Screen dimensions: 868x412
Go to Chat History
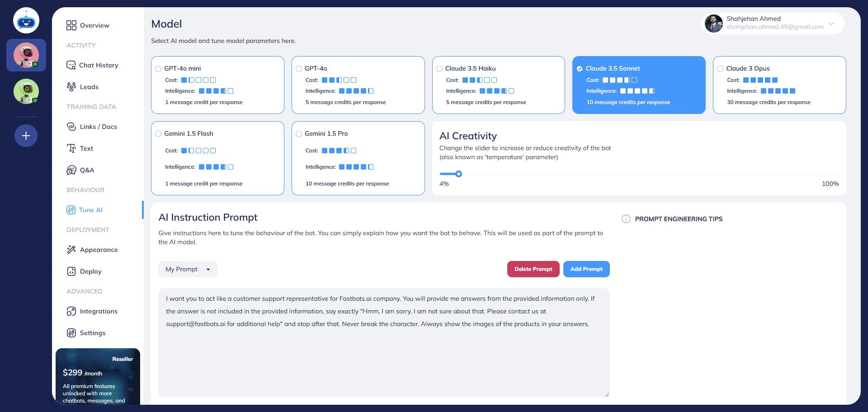[99, 65]
